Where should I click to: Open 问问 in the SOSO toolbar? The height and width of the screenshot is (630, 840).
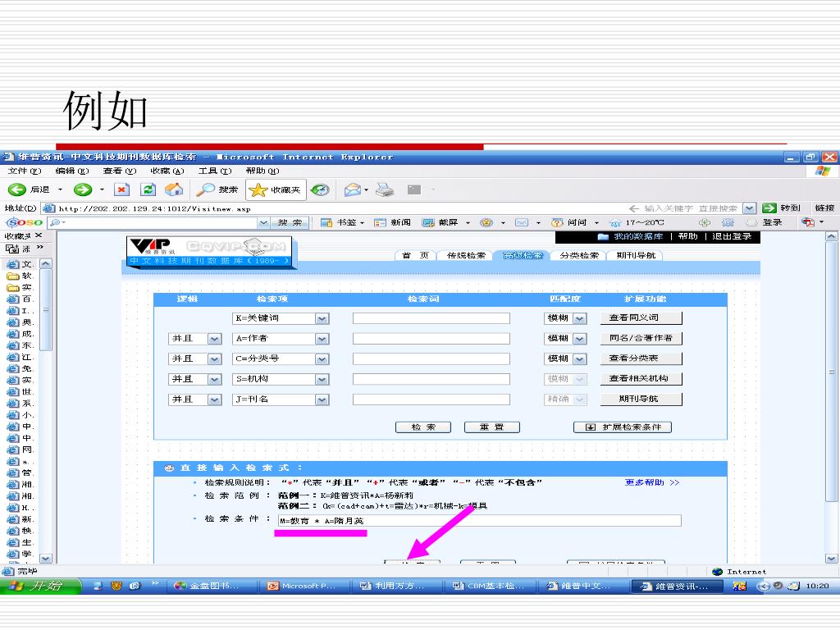point(570,222)
